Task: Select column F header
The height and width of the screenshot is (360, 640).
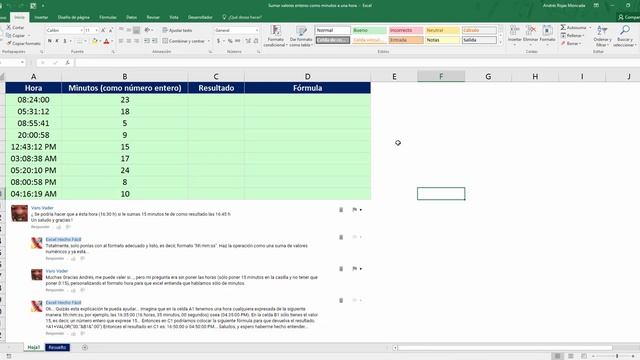Action: 441,76
